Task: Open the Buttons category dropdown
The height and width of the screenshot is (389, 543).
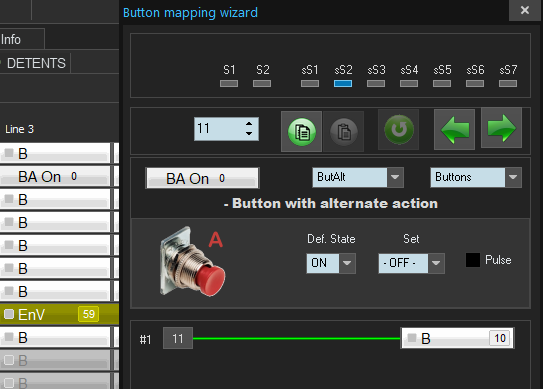Action: 513,177
